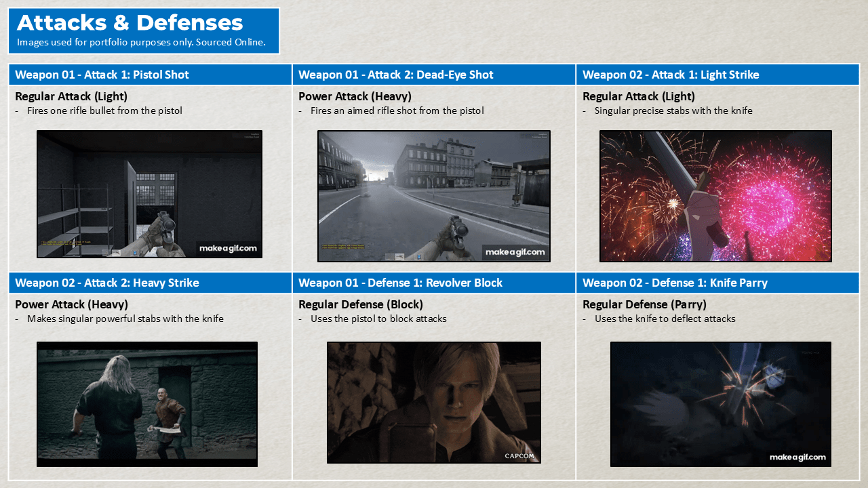Open the Light Strike fireworks image
This screenshot has width=868, height=488.
click(715, 196)
